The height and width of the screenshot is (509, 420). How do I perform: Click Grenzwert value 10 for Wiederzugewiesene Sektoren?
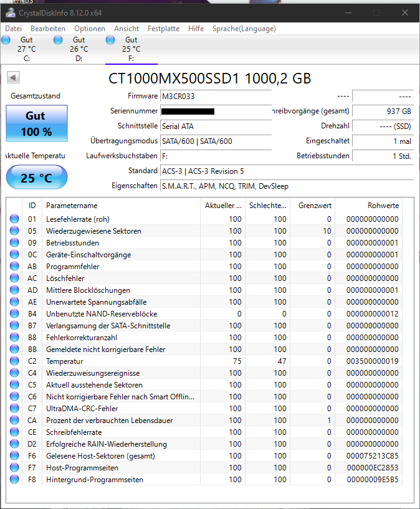[327, 231]
